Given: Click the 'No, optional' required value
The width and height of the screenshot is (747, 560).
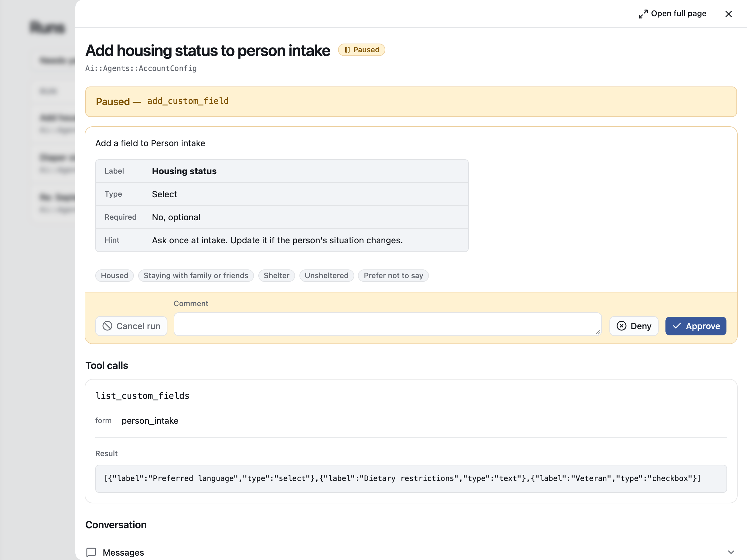Looking at the screenshot, I should 176,217.
